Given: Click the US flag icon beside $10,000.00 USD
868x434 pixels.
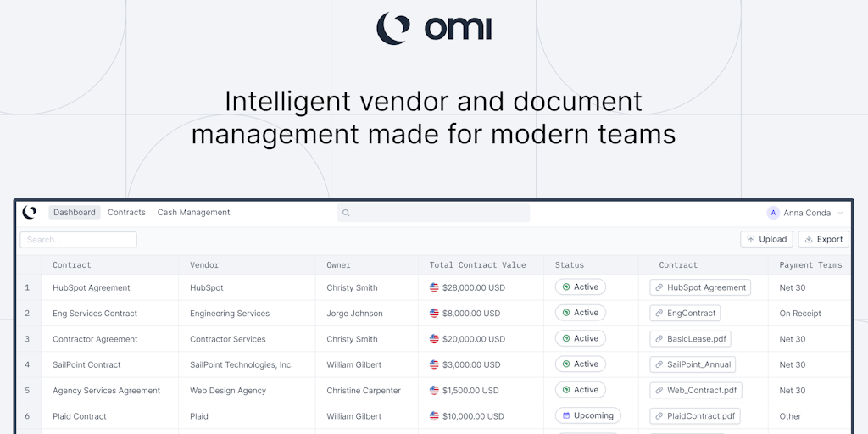Looking at the screenshot, I should 434,415.
